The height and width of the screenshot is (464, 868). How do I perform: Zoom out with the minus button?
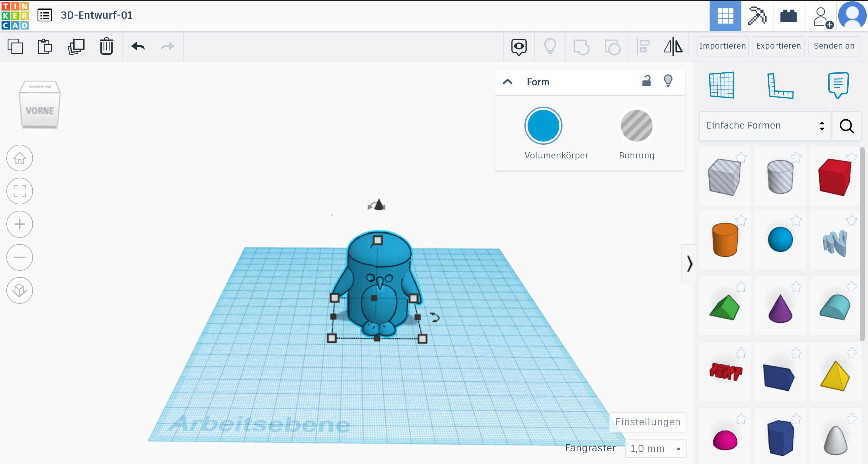tap(20, 257)
